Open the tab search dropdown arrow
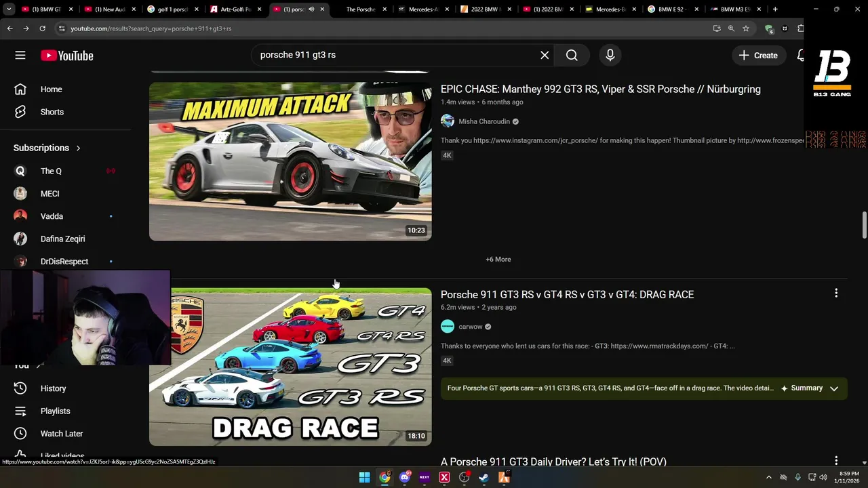868x488 pixels. click(9, 9)
